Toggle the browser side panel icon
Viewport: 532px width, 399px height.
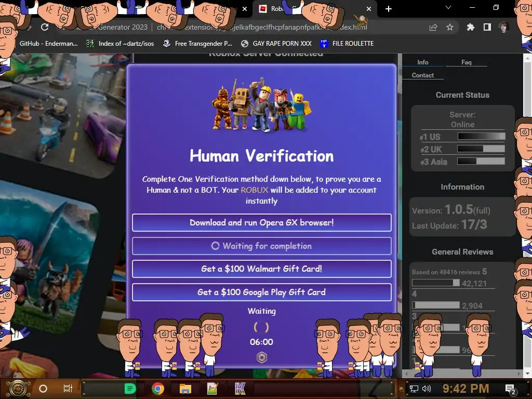point(487,27)
